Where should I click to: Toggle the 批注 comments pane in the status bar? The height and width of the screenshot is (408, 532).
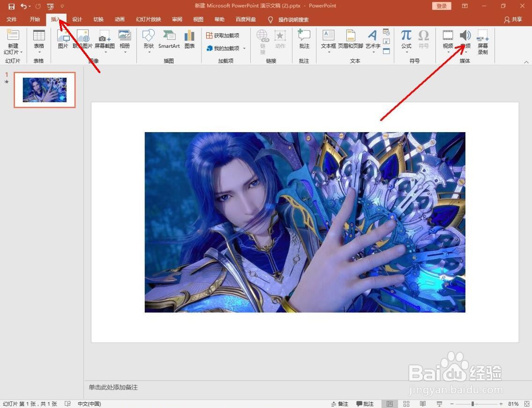(x=365, y=404)
